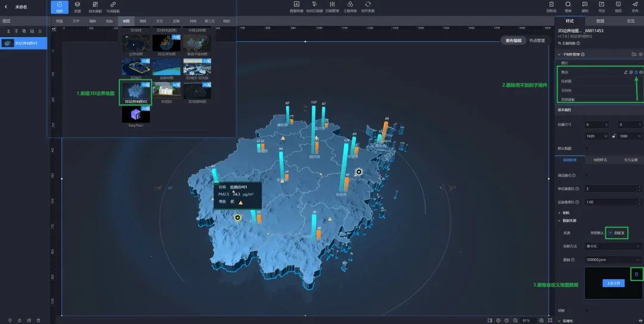Check the 默认隐藏 checkbox
This screenshot has width=644, height=324.
pos(587,148)
